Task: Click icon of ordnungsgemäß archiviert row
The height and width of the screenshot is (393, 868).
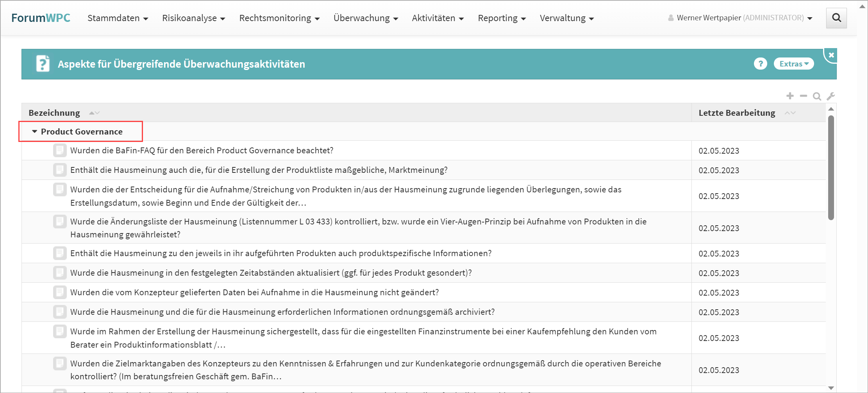Action: coord(60,312)
